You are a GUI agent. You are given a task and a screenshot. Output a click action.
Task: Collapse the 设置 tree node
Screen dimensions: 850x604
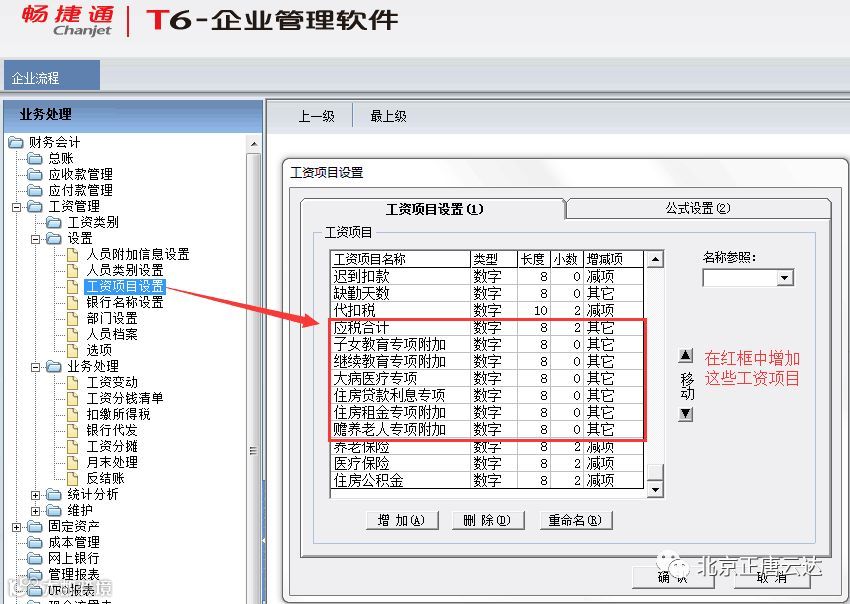(x=35, y=239)
